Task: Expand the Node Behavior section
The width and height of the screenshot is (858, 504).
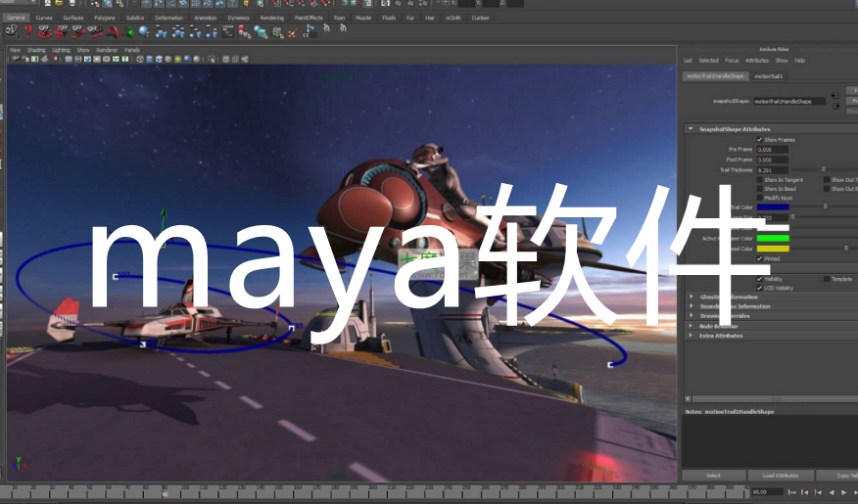Action: pos(691,326)
